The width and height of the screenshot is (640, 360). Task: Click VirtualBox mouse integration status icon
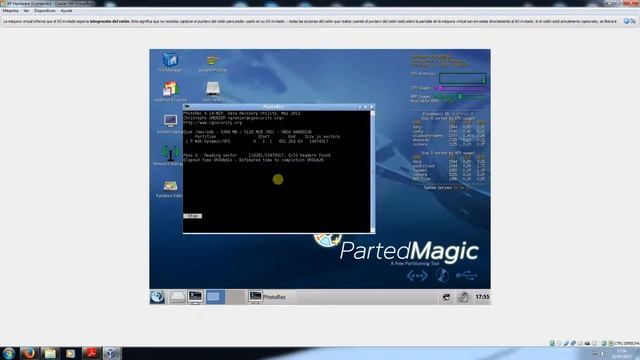pos(604,344)
